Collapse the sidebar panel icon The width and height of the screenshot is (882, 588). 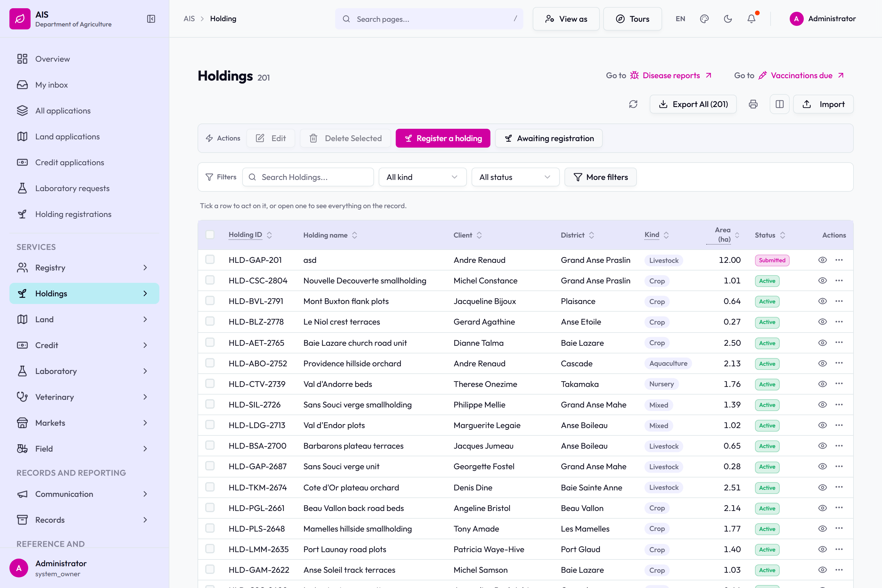point(151,19)
